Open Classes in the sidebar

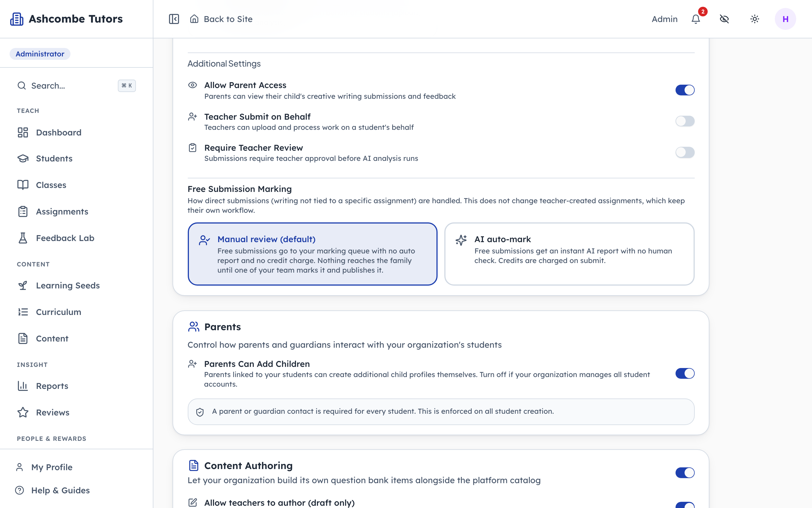coord(76,185)
